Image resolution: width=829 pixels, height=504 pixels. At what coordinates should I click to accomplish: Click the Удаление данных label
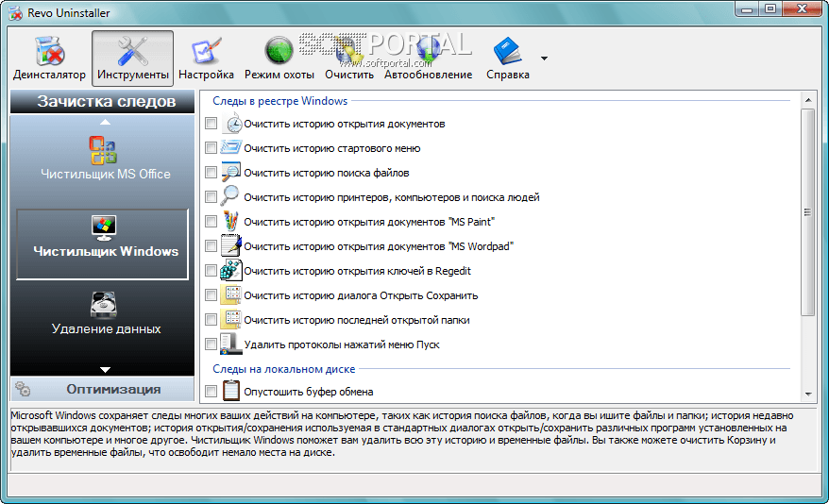pos(107,329)
